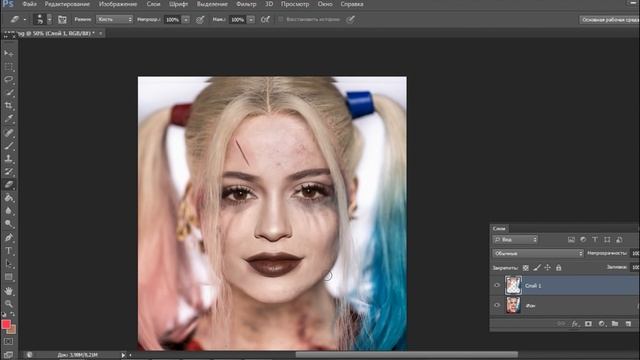Select the Healing Brush tool
Viewport: 640px width, 360px height.
pyautogui.click(x=9, y=132)
